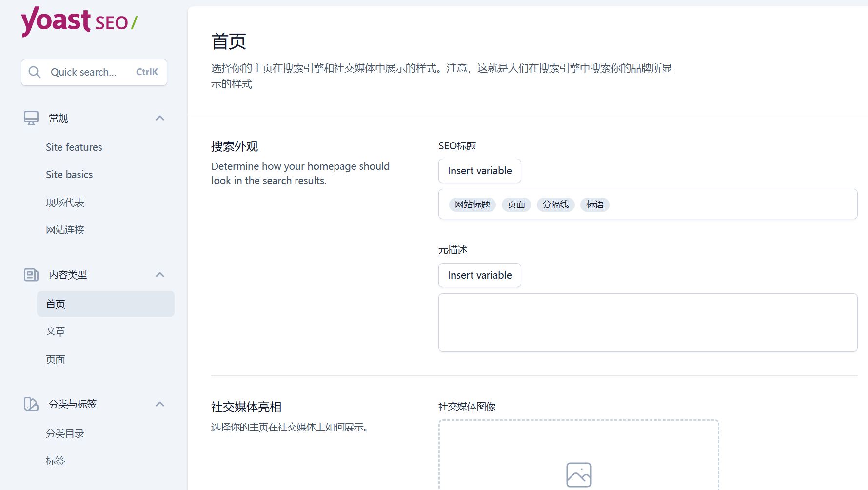Collapse the 分类与标签 section chevron

click(x=160, y=404)
